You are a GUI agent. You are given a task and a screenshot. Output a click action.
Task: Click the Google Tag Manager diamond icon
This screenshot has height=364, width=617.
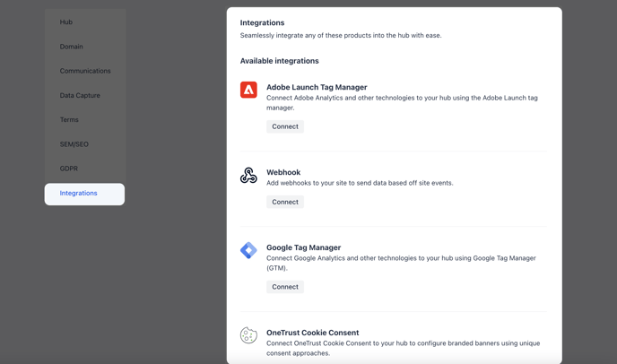coord(248,250)
